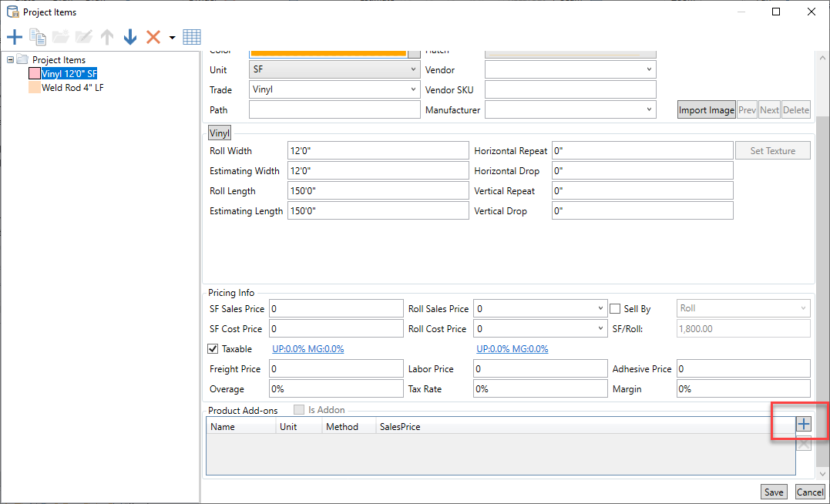Image resolution: width=830 pixels, height=504 pixels.
Task: Duplicate the selected item using copy icon
Action: 38,37
